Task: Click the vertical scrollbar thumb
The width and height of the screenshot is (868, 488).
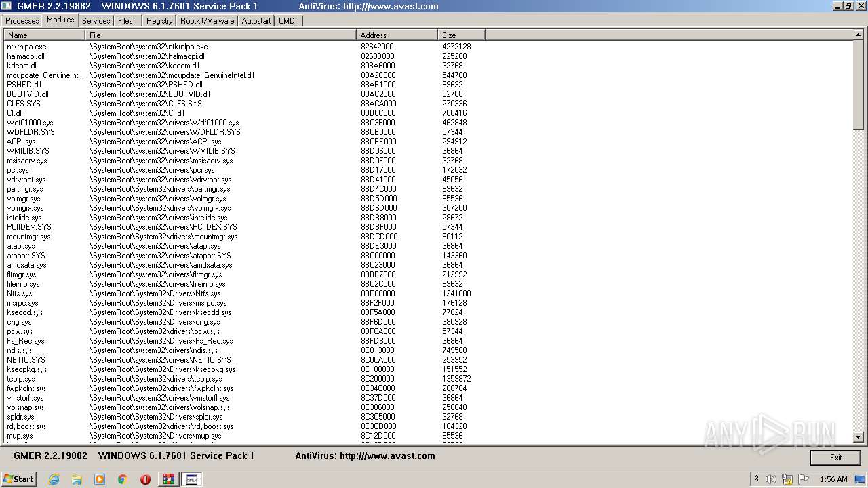Action: coord(858,84)
